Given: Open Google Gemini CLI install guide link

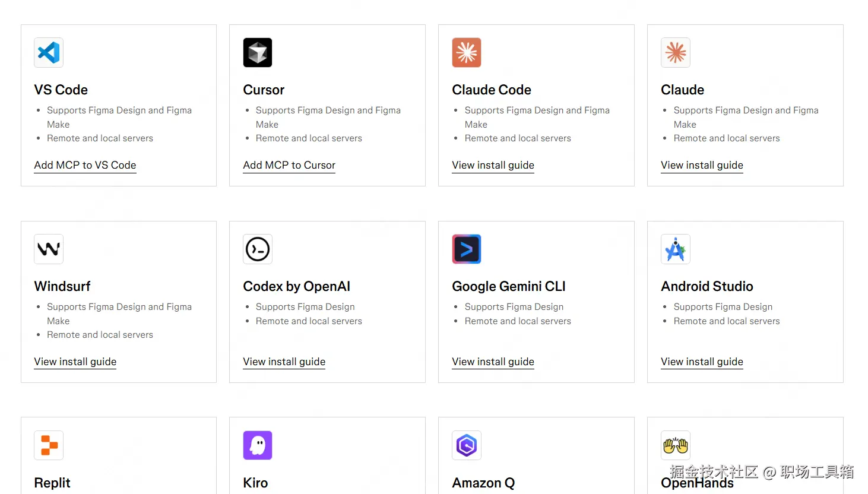Looking at the screenshot, I should (493, 362).
